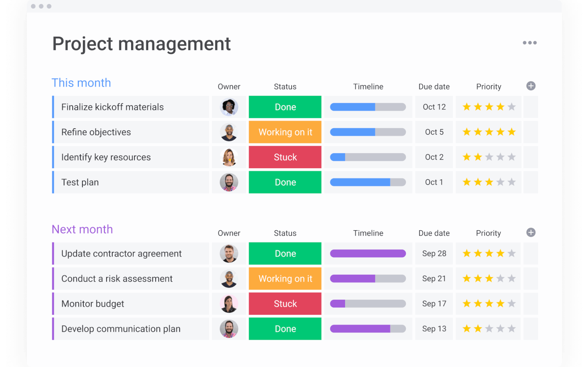
Task: Open owner avatar for Refine objectives
Action: [x=229, y=132]
